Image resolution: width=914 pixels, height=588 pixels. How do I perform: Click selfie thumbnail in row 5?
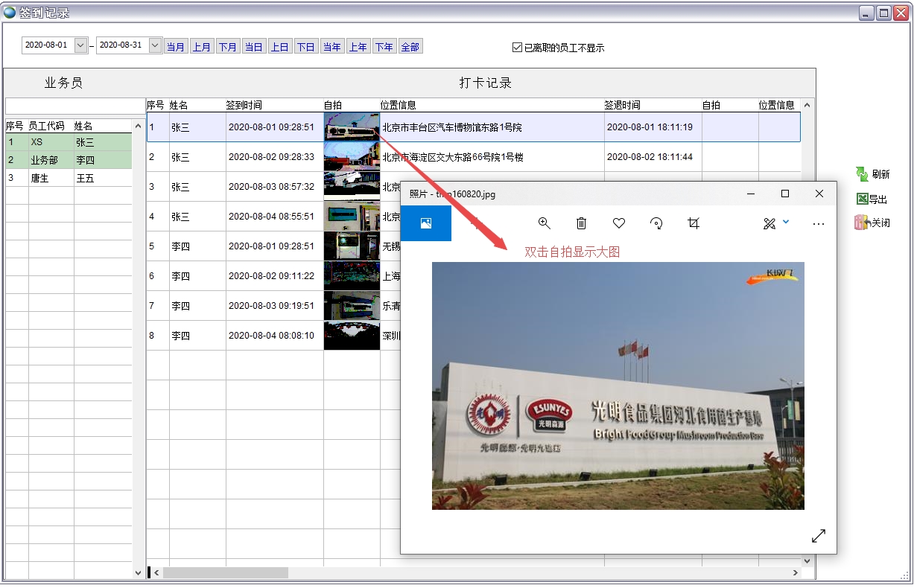[352, 246]
